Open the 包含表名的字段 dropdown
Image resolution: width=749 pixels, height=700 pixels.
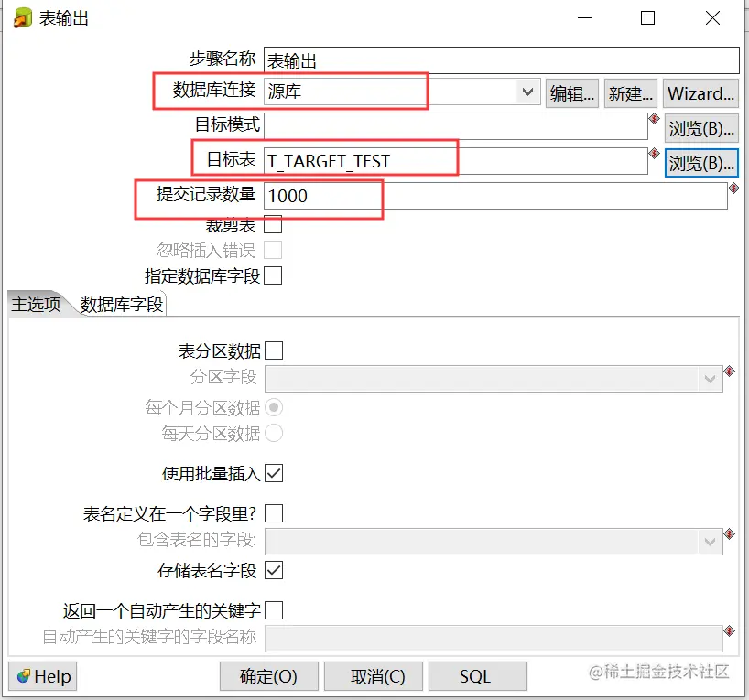coord(494,542)
